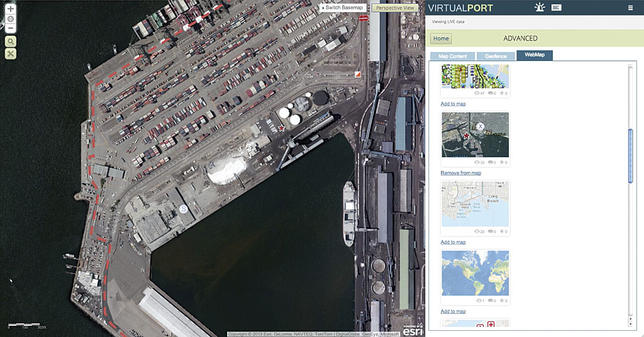The image size is (644, 337).
Task: Switch to the Map Content tab
Action: point(453,56)
